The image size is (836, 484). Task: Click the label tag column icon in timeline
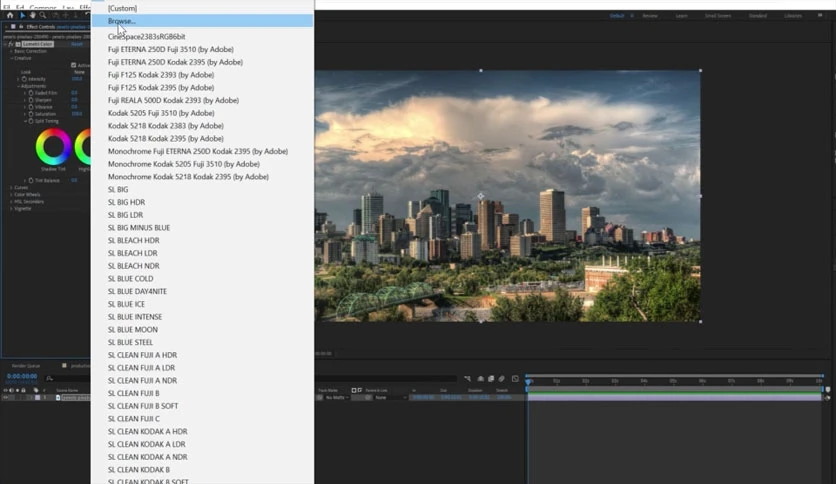[36, 390]
